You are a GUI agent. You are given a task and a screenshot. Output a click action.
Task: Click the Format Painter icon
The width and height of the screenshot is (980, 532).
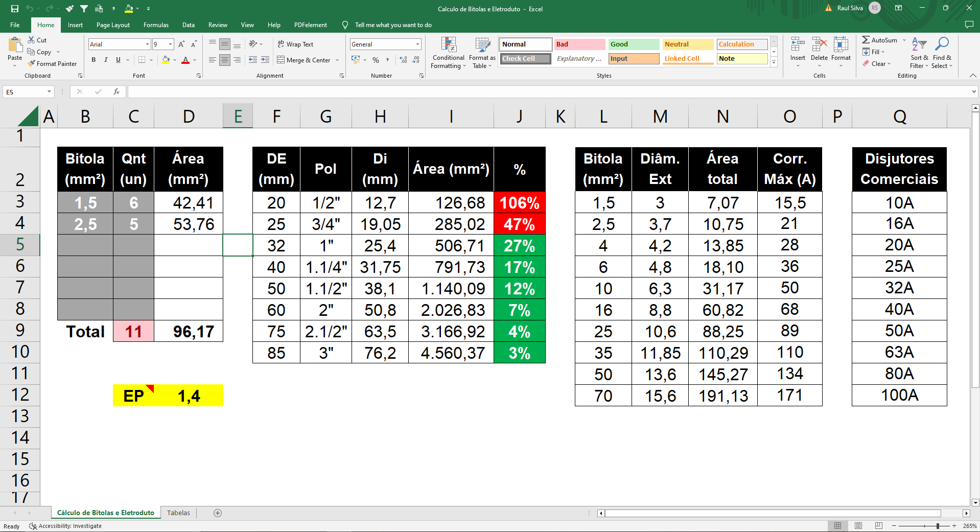pos(32,64)
